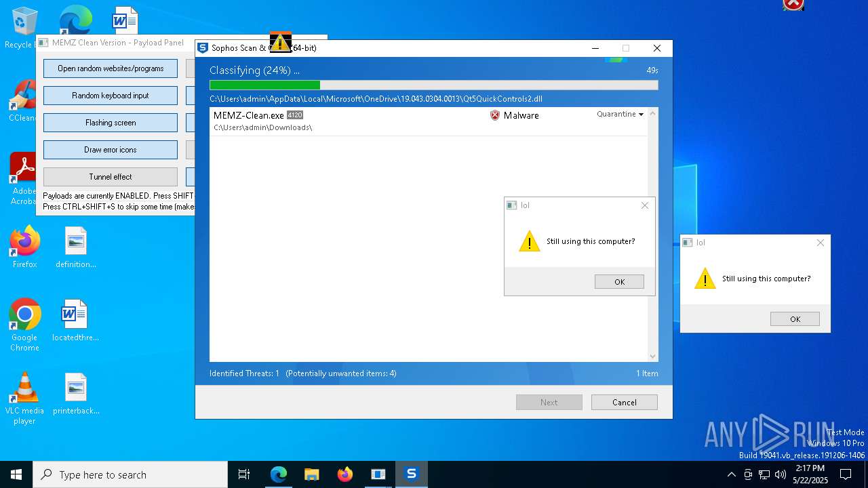868x488 pixels.
Task: Click OK in the right lol dialog
Action: [795, 319]
